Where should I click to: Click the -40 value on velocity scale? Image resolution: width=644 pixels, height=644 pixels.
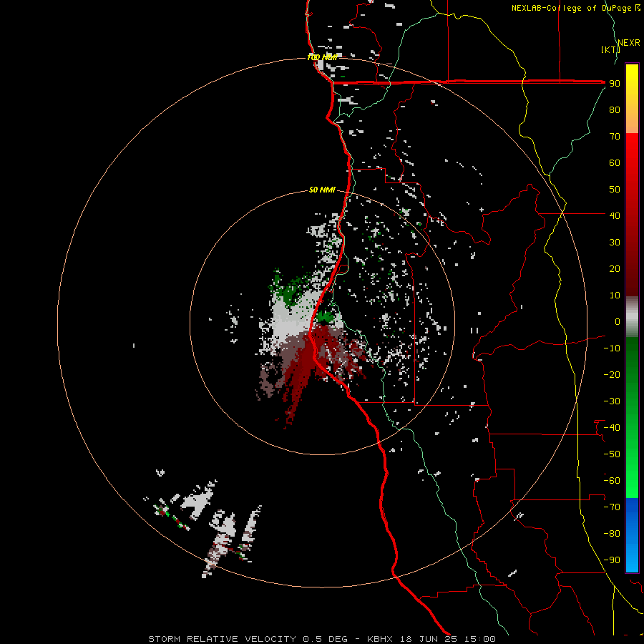tap(612, 428)
